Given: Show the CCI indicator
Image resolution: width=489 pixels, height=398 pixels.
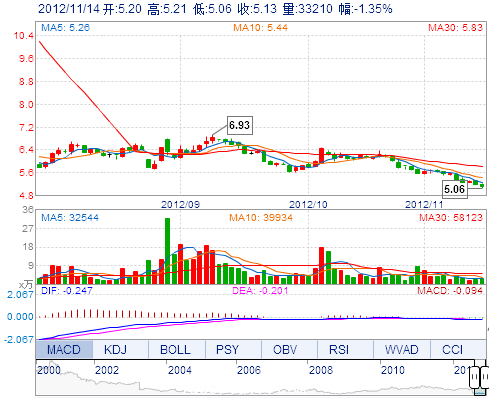Looking at the screenshot, I should tap(452, 349).
